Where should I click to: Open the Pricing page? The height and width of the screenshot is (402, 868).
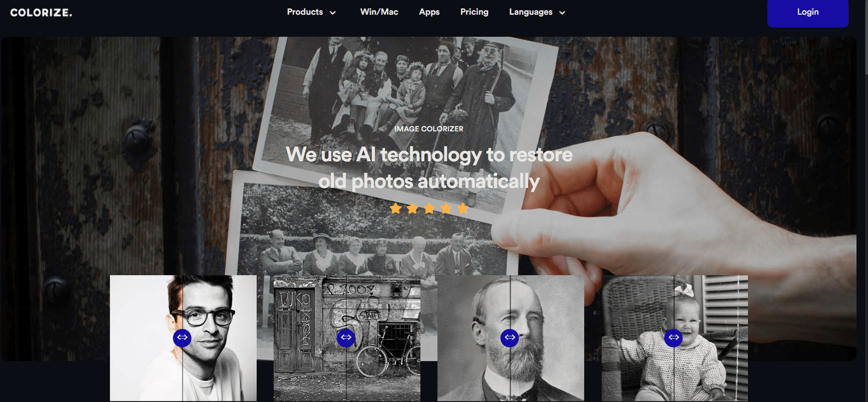click(x=474, y=12)
